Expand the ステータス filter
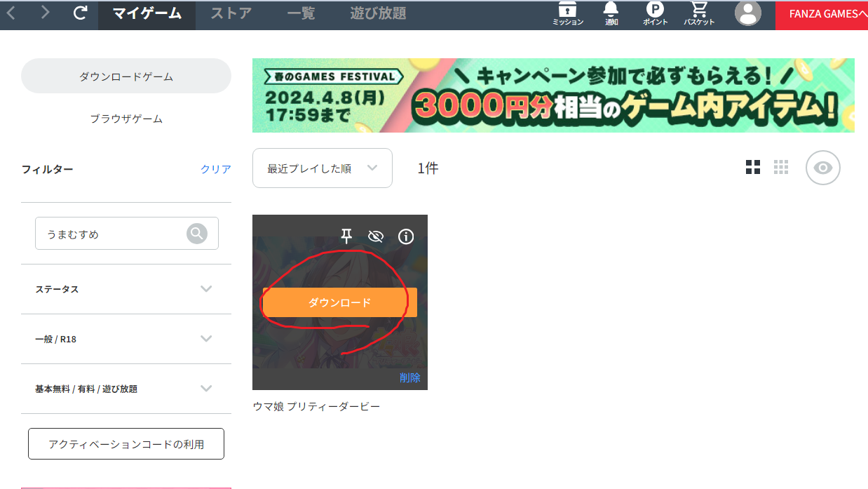The image size is (868, 489). (x=126, y=289)
